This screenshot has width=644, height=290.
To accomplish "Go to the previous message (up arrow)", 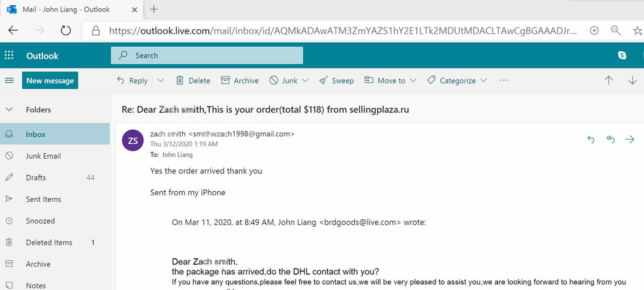I will 608,81.
